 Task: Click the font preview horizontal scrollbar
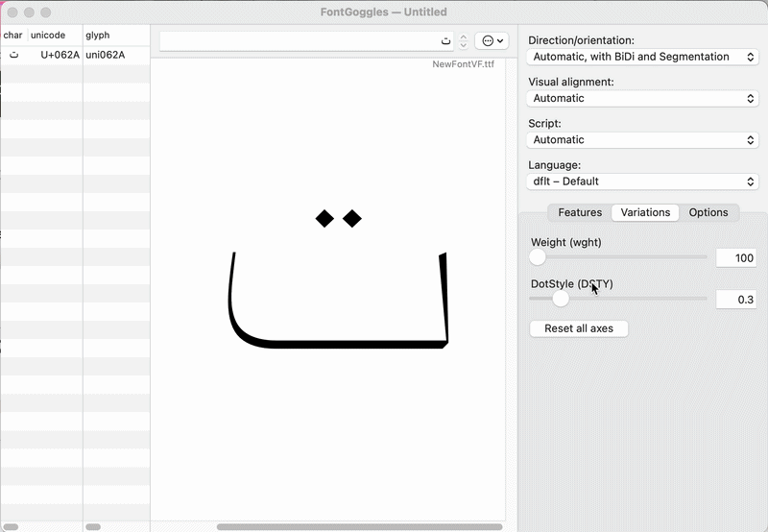(x=359, y=527)
